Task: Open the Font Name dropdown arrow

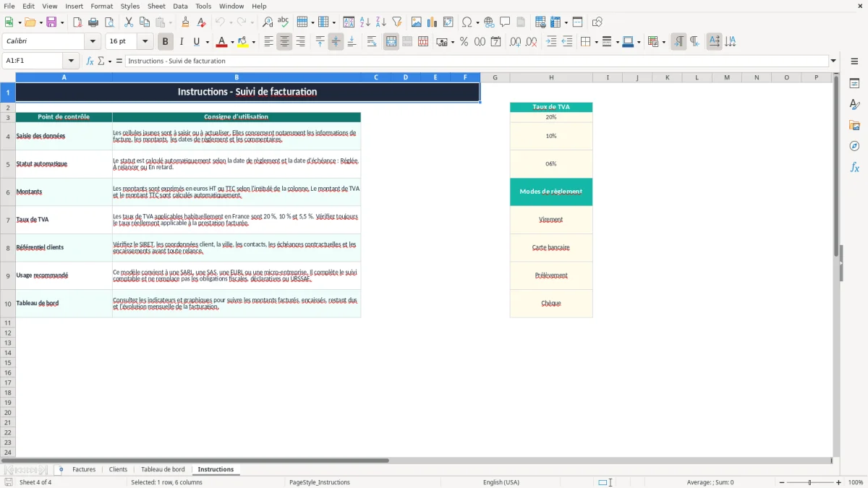Action: coord(93,42)
